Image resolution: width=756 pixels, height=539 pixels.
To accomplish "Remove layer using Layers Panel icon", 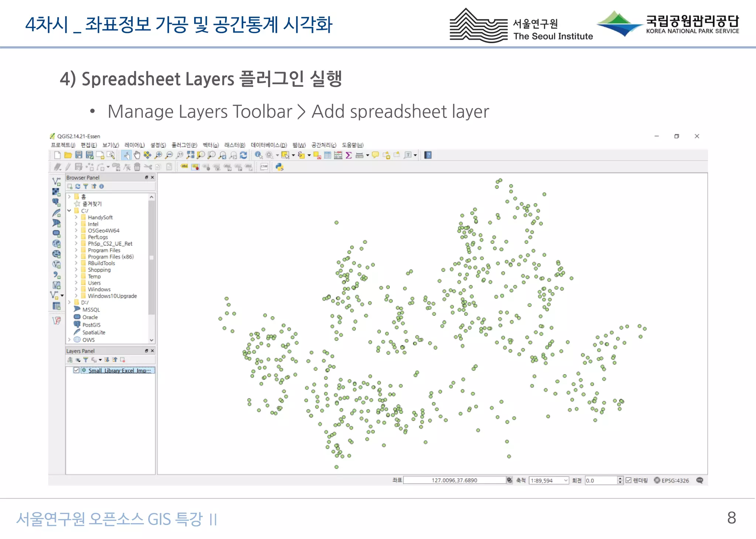I will coord(123,360).
